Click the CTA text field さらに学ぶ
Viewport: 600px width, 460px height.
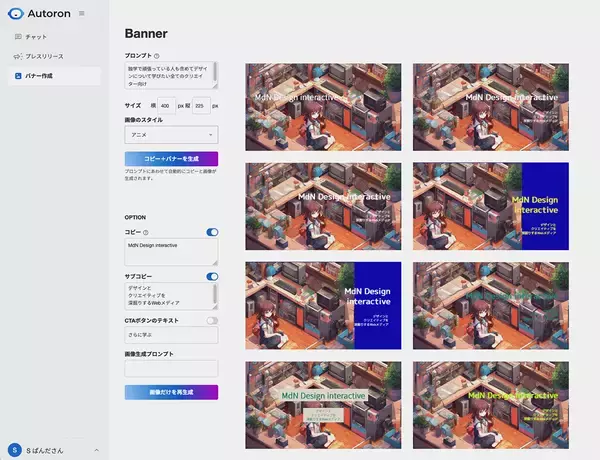[171, 335]
